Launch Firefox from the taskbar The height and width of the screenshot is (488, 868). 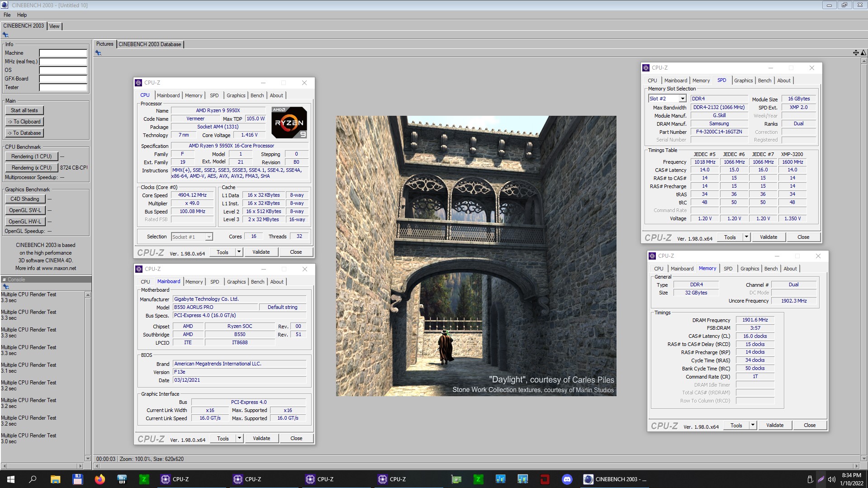[x=100, y=479]
